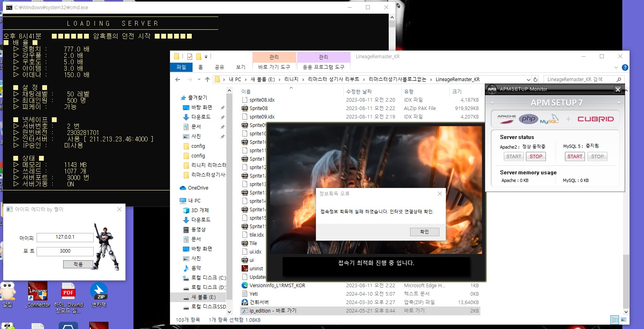Expand breadcrumb chevron after 새 볼륨 (E:)
Viewport: 644px width, 329px height.
pyautogui.click(x=279, y=80)
